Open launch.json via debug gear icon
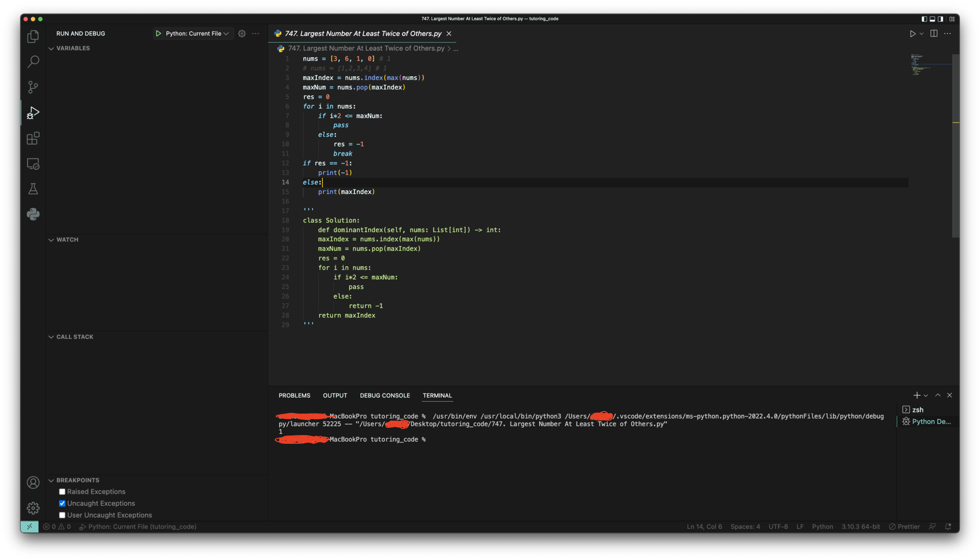Image resolution: width=980 pixels, height=560 pixels. tap(242, 33)
